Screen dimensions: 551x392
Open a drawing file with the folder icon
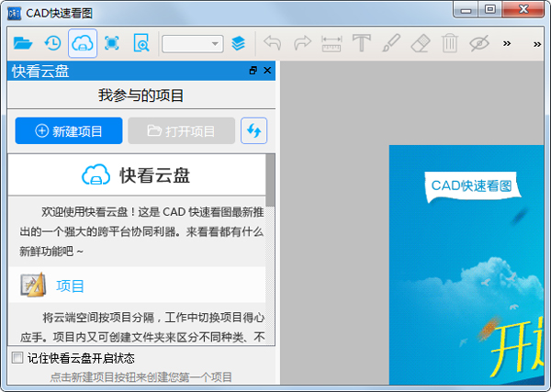pyautogui.click(x=23, y=43)
